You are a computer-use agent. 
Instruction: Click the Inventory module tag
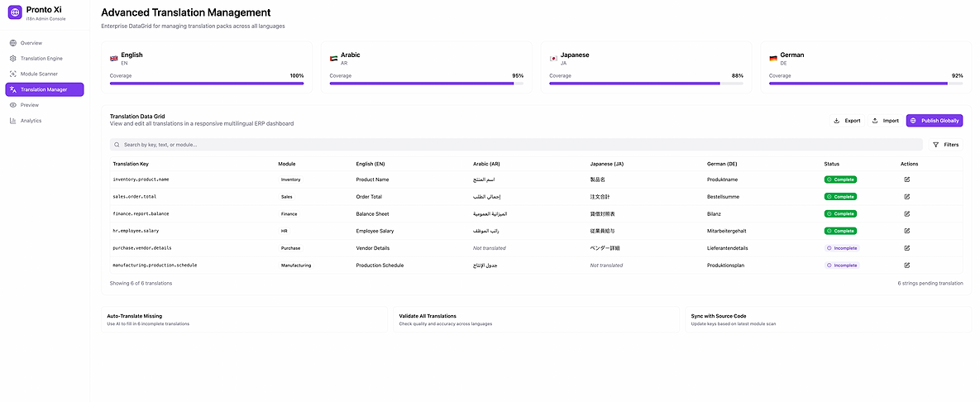pyautogui.click(x=290, y=179)
